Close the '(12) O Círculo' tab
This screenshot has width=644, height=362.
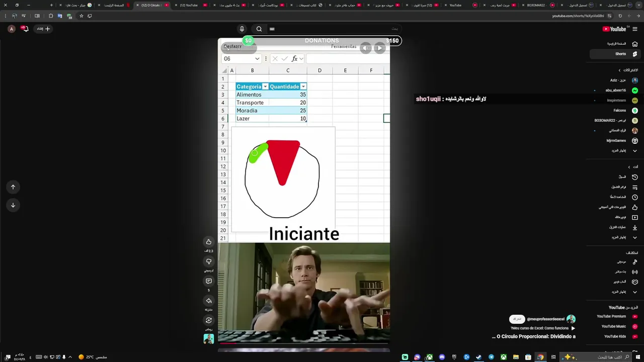[x=137, y=5]
